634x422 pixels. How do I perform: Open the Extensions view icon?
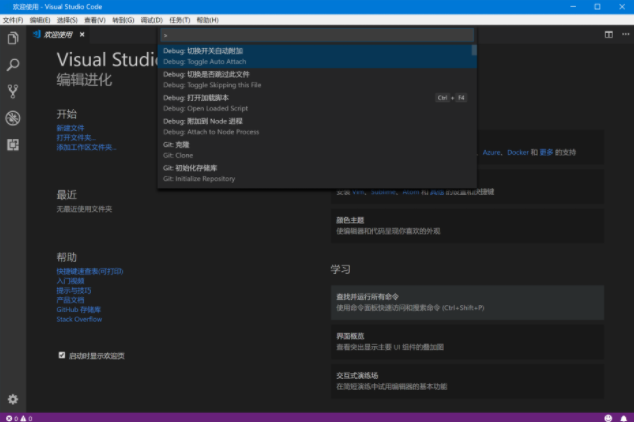point(13,145)
